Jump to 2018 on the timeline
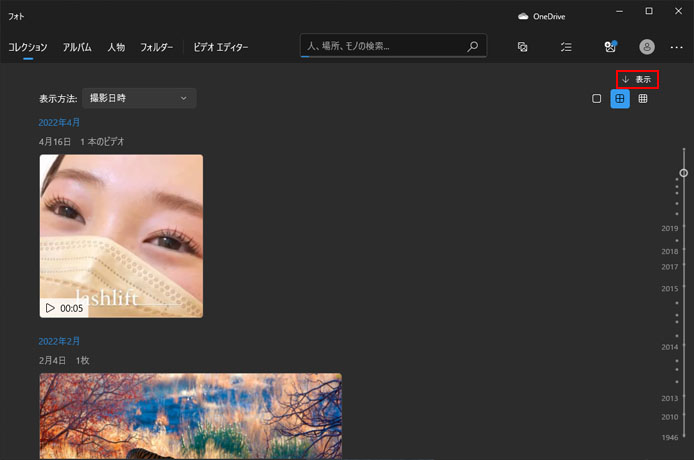 click(670, 251)
